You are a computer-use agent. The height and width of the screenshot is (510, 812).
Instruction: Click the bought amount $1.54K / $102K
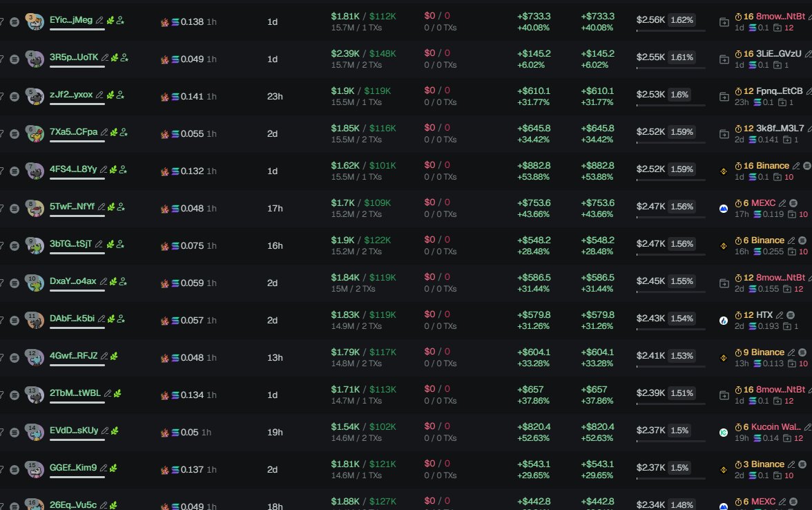click(x=363, y=426)
